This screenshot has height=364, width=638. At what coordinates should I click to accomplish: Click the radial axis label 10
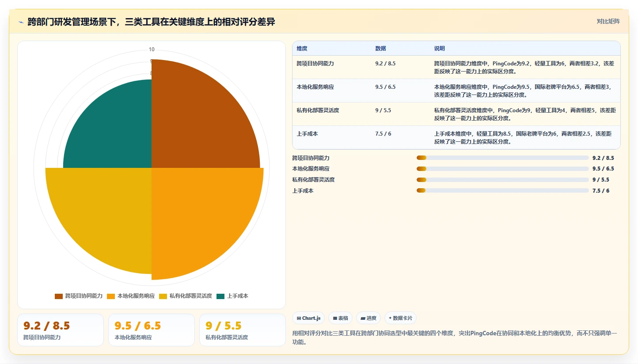pos(152,49)
